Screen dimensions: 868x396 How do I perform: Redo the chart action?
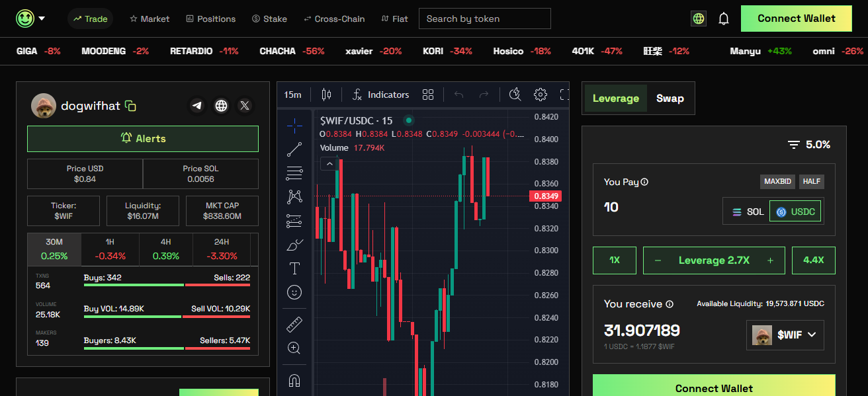coord(484,95)
